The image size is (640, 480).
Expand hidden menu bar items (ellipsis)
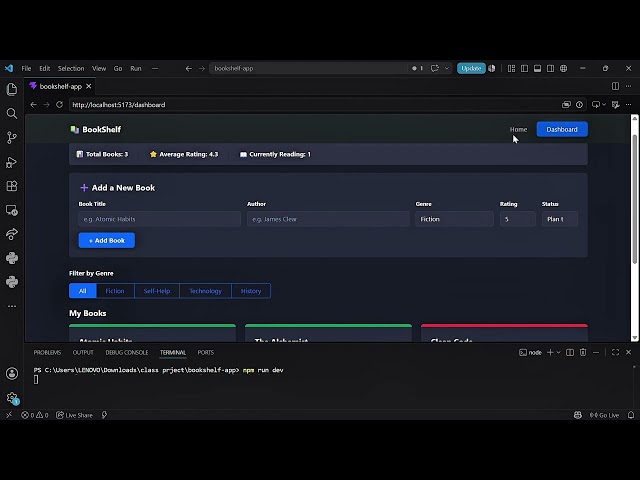(x=155, y=69)
